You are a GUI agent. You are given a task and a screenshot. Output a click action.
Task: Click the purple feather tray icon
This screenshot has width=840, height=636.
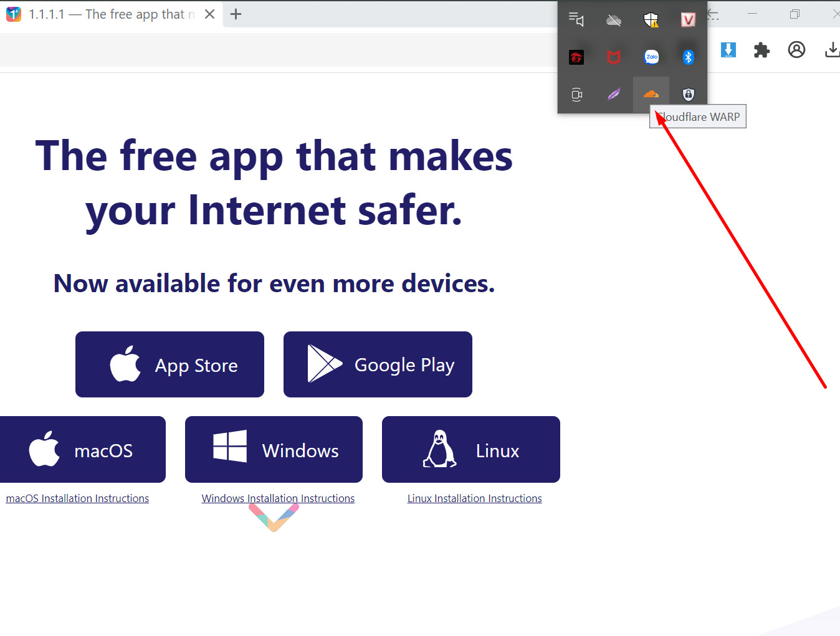point(614,94)
